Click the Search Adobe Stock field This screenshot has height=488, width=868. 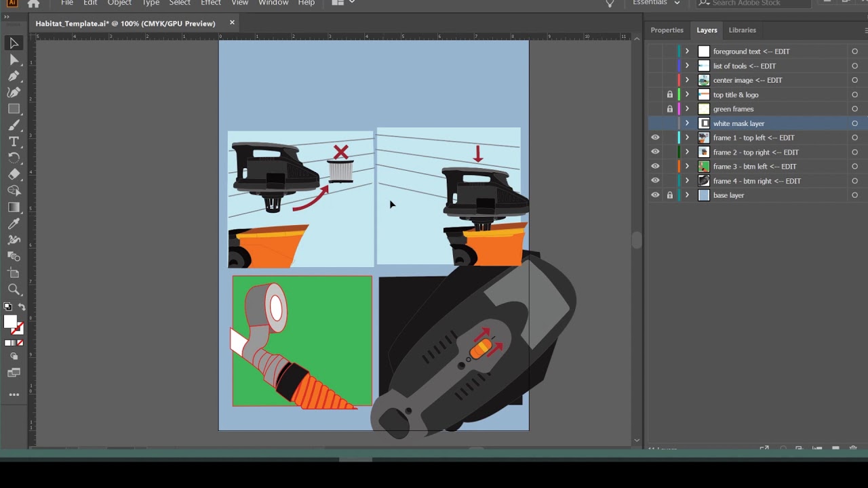click(753, 3)
